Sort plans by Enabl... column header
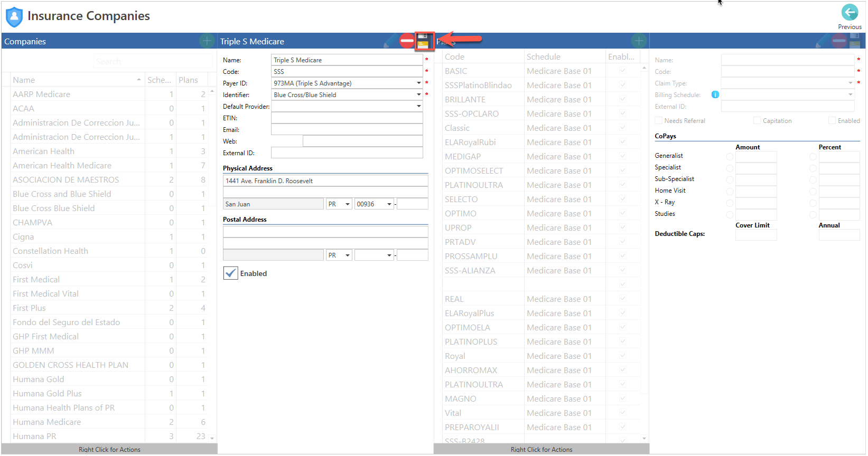The height and width of the screenshot is (456, 868). [623, 56]
